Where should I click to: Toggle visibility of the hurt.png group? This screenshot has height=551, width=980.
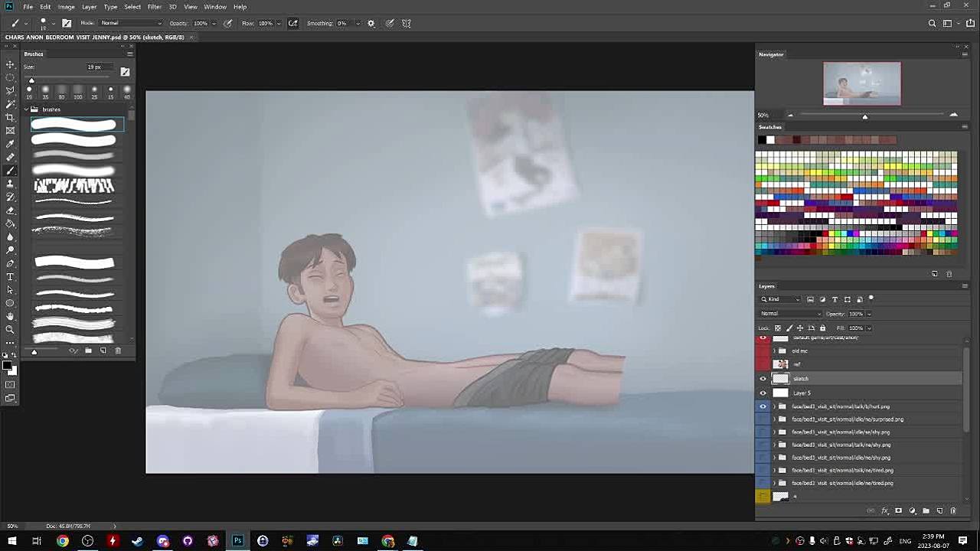click(x=763, y=406)
